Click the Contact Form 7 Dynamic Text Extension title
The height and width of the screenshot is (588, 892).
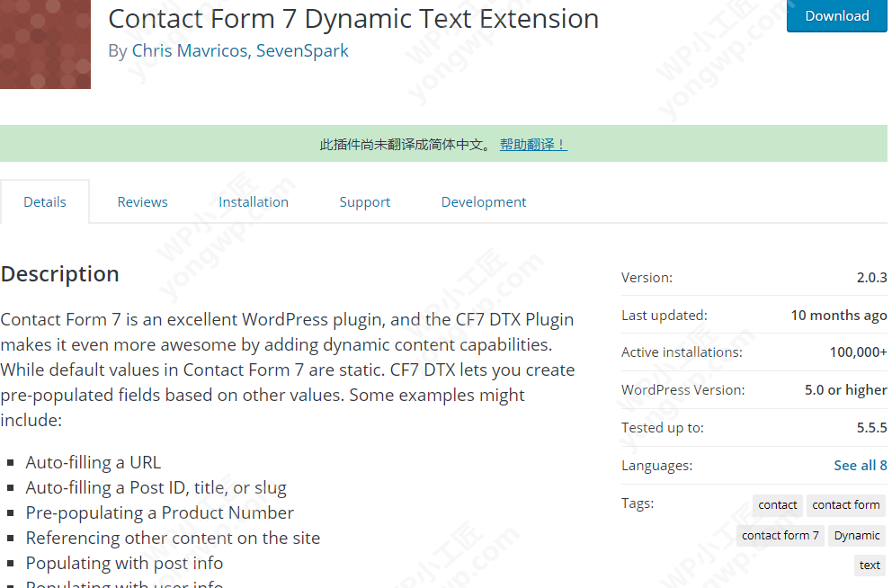353,19
